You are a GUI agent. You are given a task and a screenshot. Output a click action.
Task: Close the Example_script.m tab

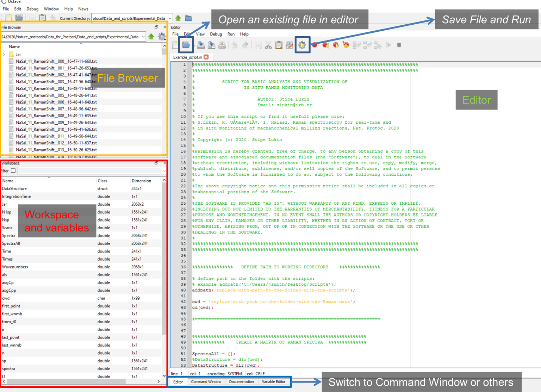tap(206, 57)
